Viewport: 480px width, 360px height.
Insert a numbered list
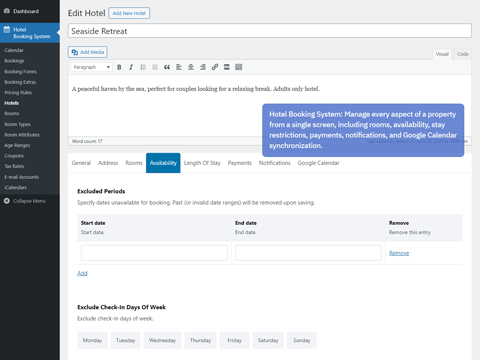coord(155,67)
